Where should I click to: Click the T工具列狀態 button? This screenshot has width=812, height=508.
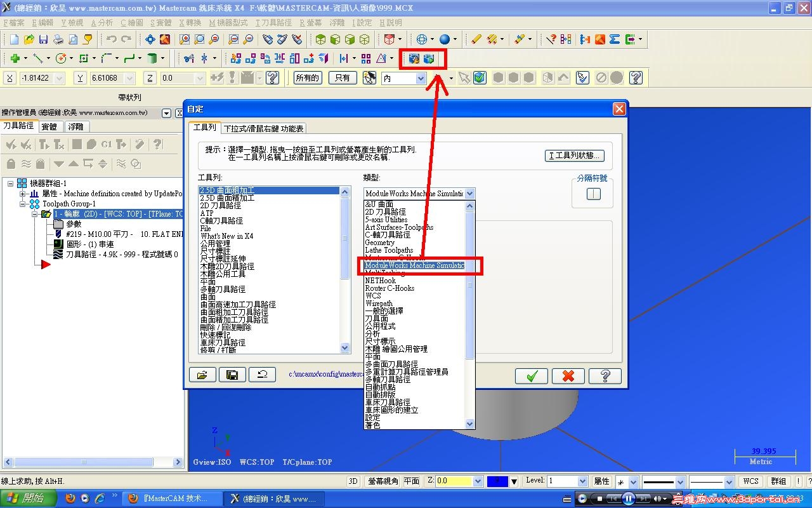click(575, 156)
